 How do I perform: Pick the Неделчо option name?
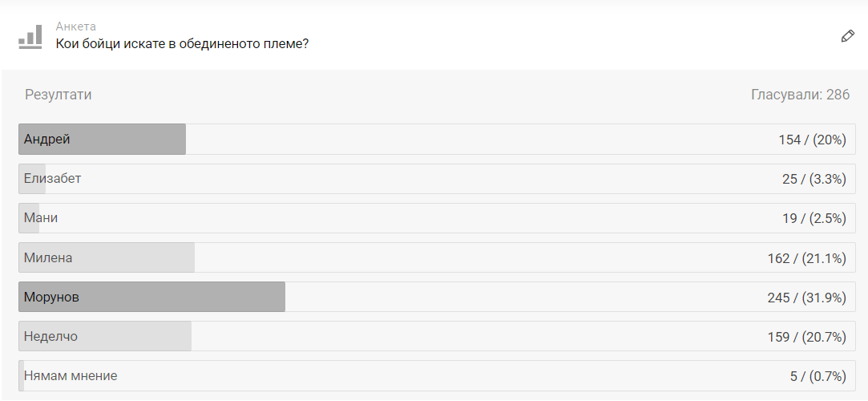(x=50, y=337)
